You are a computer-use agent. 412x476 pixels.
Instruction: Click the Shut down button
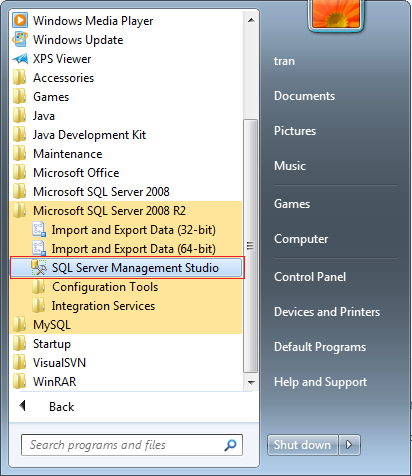(x=302, y=445)
